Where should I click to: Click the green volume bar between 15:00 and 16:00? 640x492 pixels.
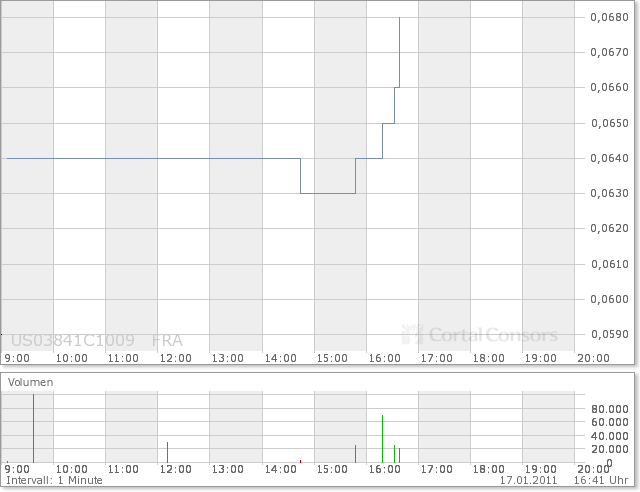[356, 454]
